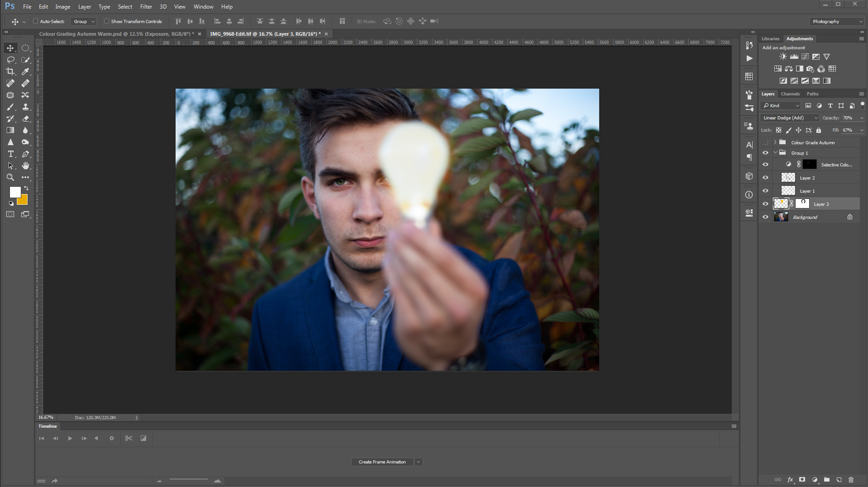Switch to the Libraries tab
The width and height of the screenshot is (868, 487).
pos(770,38)
